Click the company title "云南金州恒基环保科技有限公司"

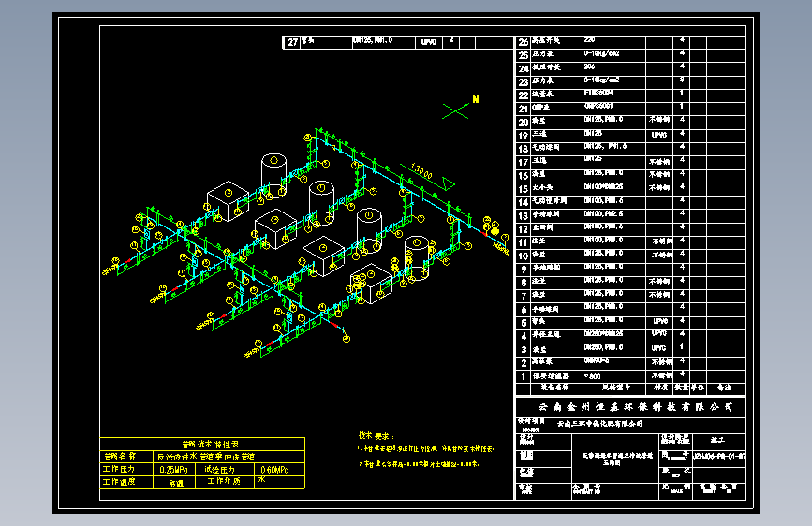click(x=635, y=407)
